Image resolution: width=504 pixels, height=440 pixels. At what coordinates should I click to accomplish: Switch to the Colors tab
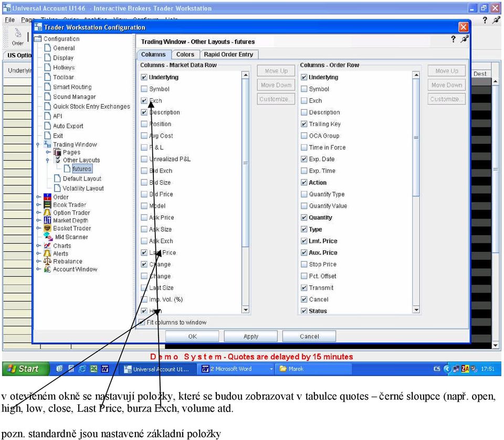pos(185,55)
